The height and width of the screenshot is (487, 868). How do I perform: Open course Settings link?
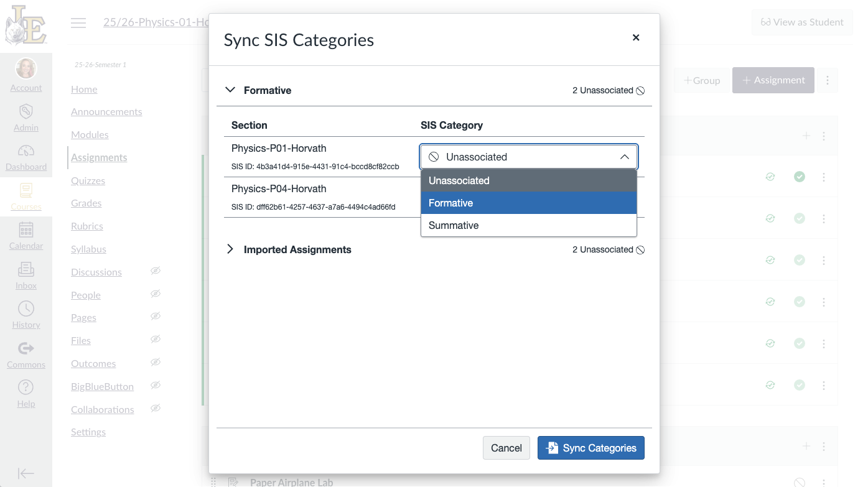(x=88, y=432)
